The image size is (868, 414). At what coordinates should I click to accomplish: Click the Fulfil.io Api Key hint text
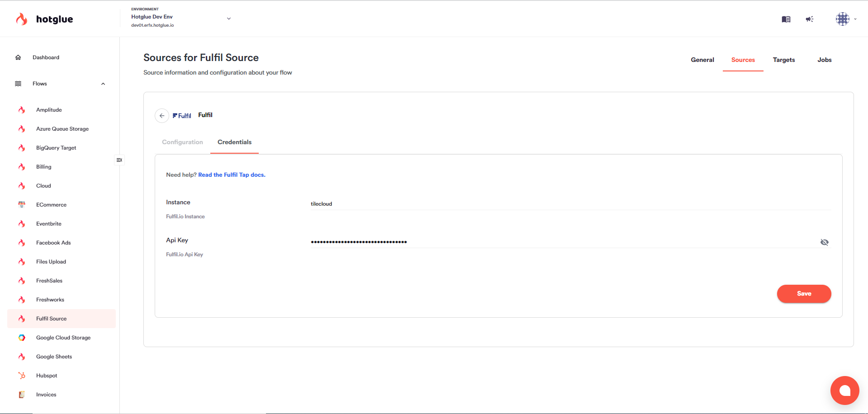click(x=185, y=254)
